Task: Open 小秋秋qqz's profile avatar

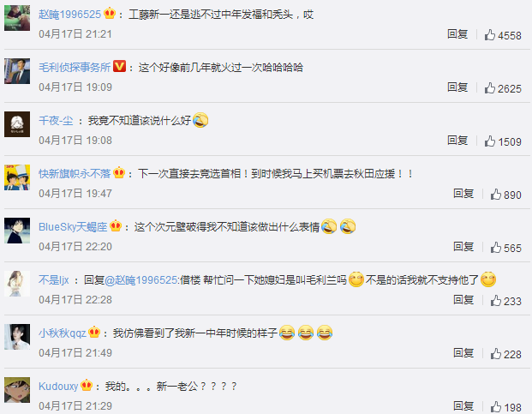Action: pos(17,337)
